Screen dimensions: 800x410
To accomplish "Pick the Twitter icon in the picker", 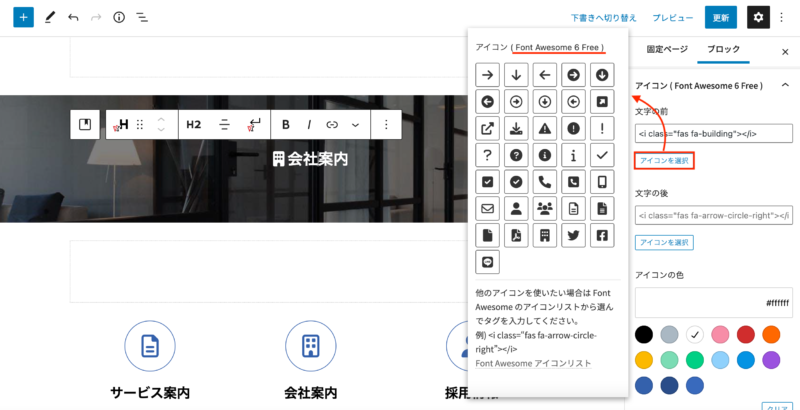I will (x=573, y=236).
